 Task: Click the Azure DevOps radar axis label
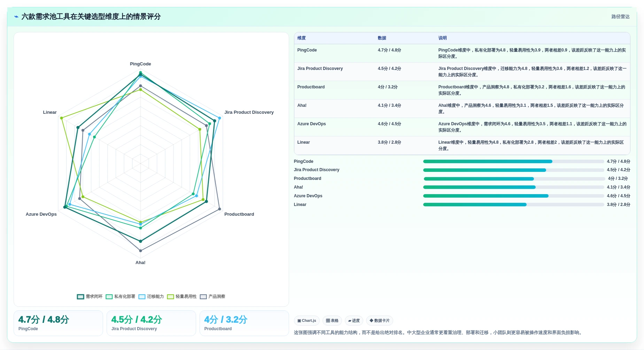[41, 214]
